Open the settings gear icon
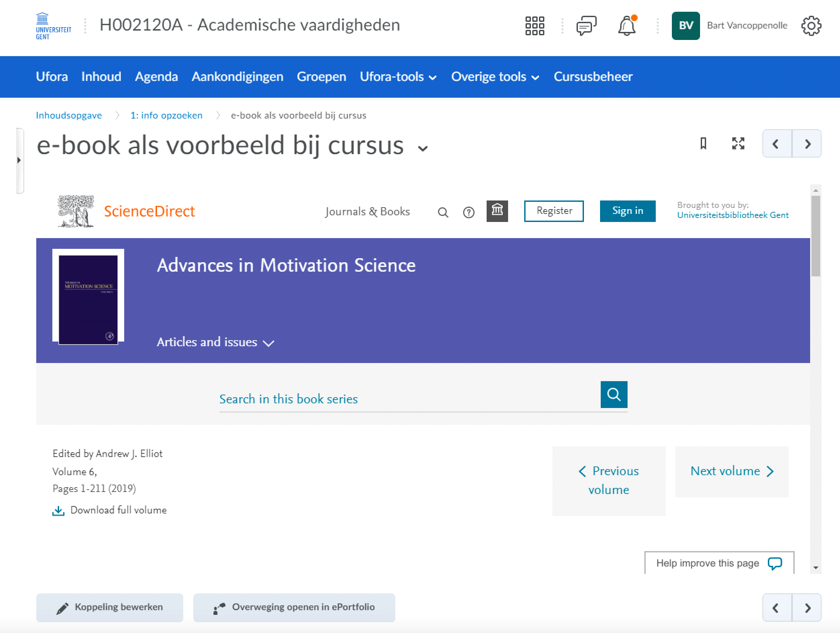This screenshot has width=840, height=633. pos(811,26)
